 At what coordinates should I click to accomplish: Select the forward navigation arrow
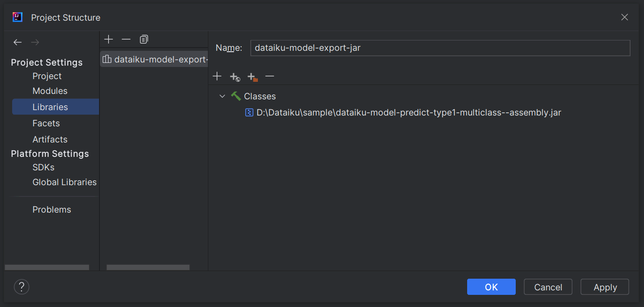pyautogui.click(x=35, y=42)
